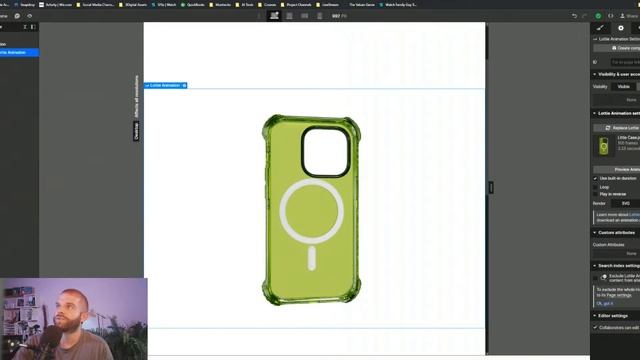Click the canvas width value in top bar

[339, 16]
